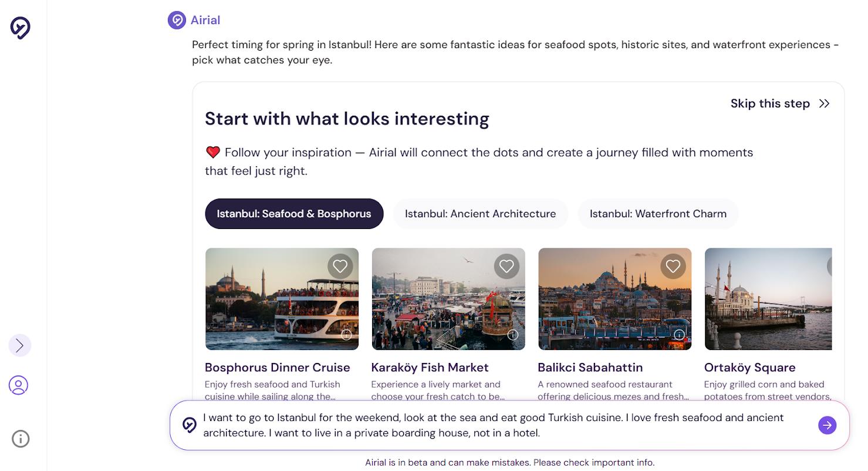
Task: Send the message with the purple arrow
Action: coord(828,425)
